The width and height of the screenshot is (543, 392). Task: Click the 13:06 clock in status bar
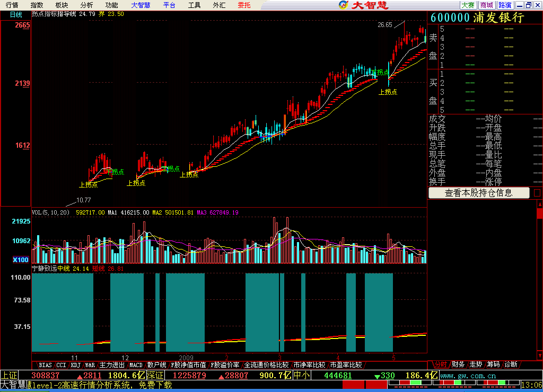(x=531, y=385)
